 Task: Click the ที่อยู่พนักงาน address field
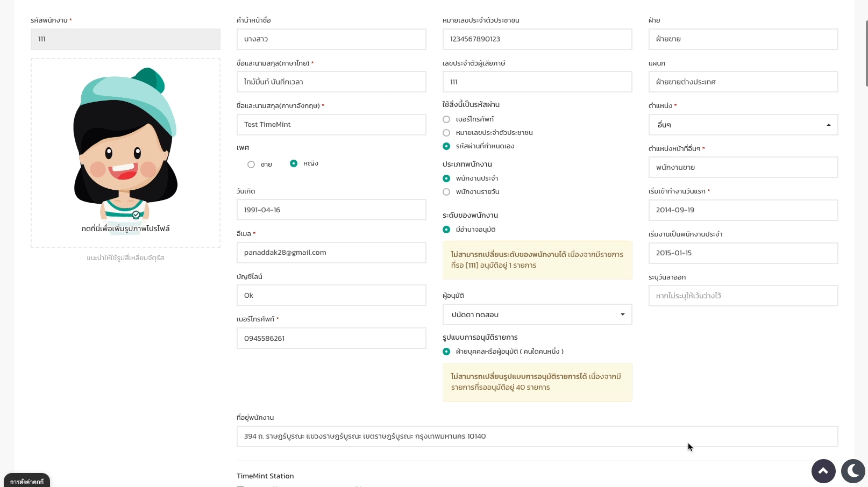click(x=537, y=436)
